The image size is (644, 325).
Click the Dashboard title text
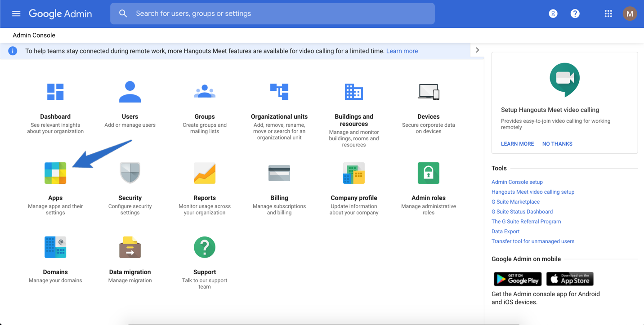click(55, 116)
